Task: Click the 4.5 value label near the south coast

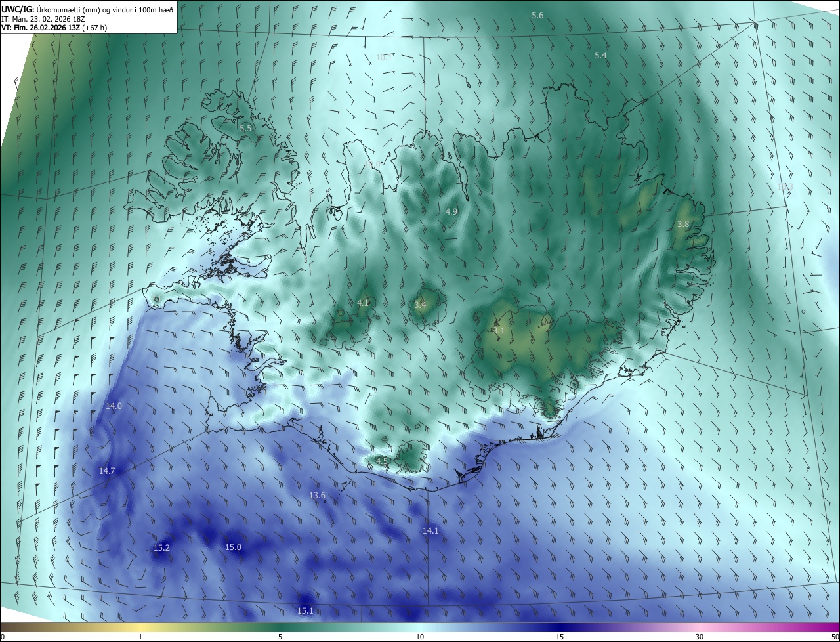Action: pyautogui.click(x=382, y=461)
